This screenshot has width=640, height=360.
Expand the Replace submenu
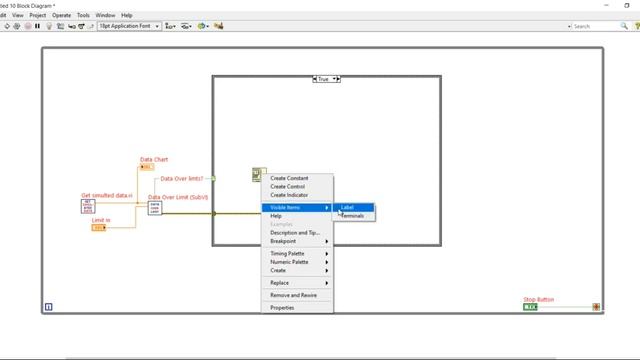297,283
